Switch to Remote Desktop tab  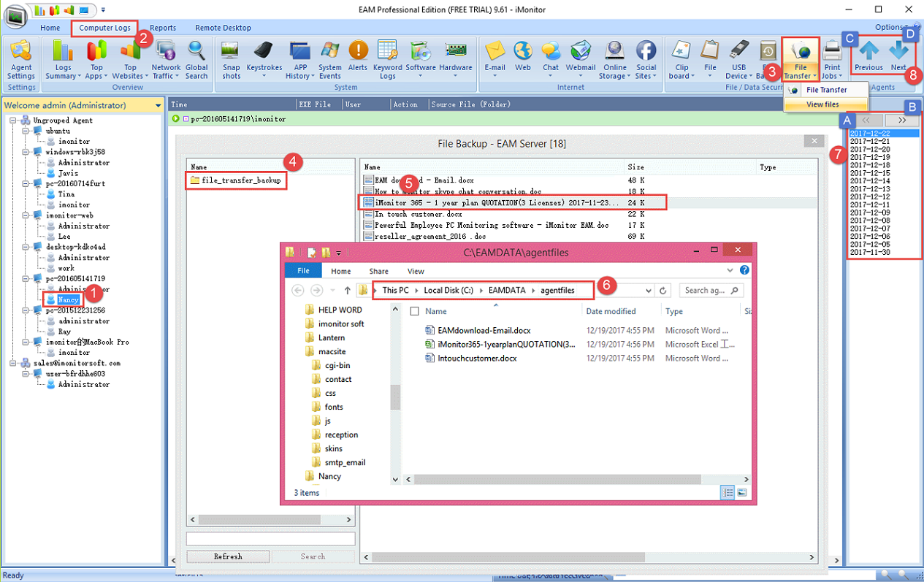223,28
